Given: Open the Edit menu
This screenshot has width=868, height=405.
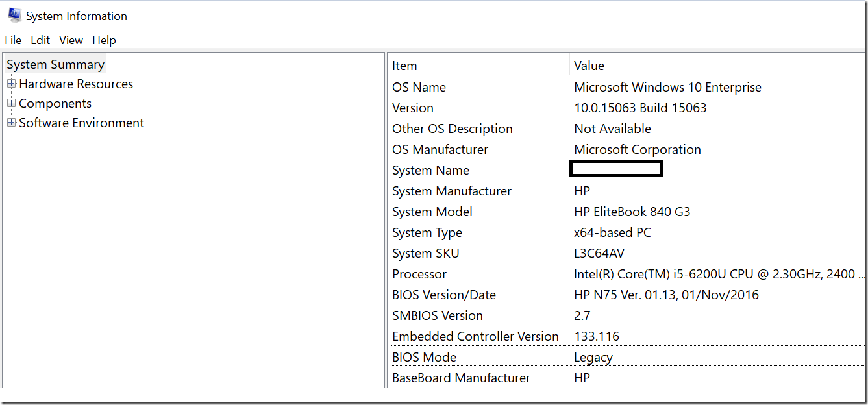Looking at the screenshot, I should pos(40,40).
